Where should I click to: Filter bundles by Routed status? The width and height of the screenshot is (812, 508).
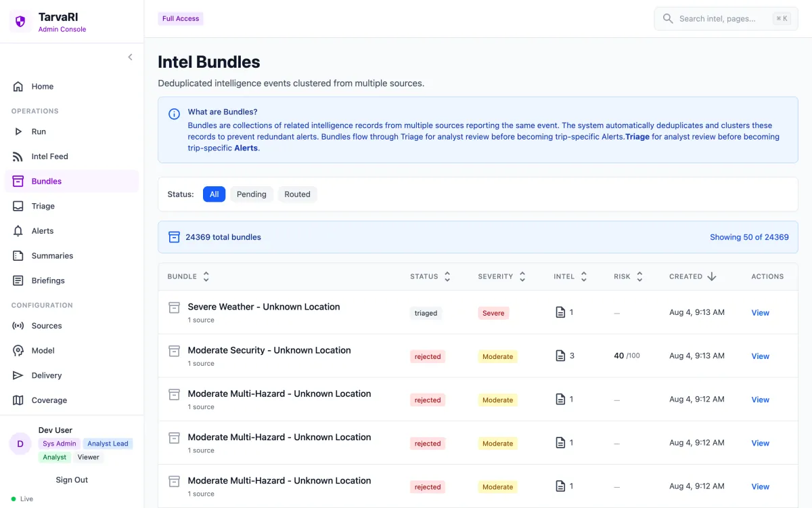click(297, 194)
